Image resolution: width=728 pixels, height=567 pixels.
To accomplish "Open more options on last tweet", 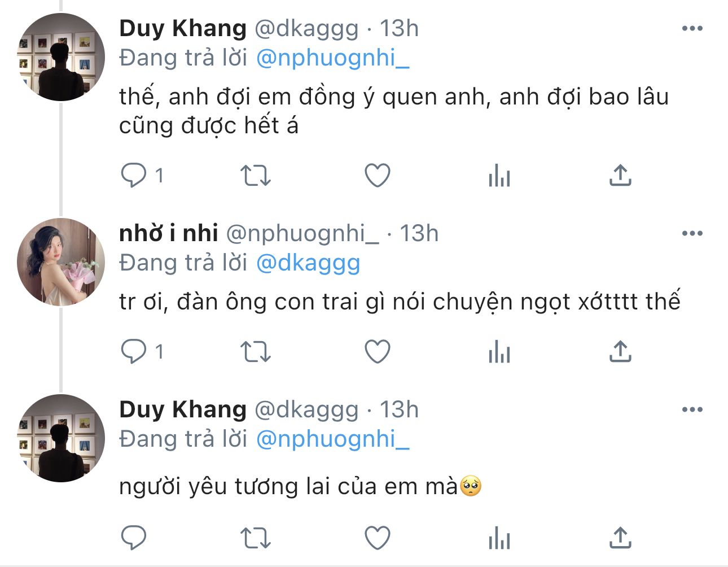I will (692, 409).
